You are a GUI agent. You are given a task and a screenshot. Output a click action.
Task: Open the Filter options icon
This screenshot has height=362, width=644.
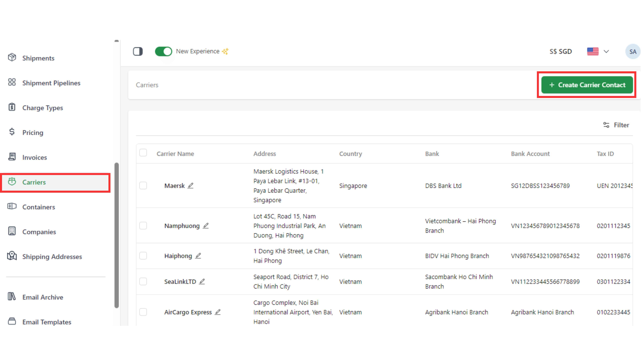tap(606, 125)
